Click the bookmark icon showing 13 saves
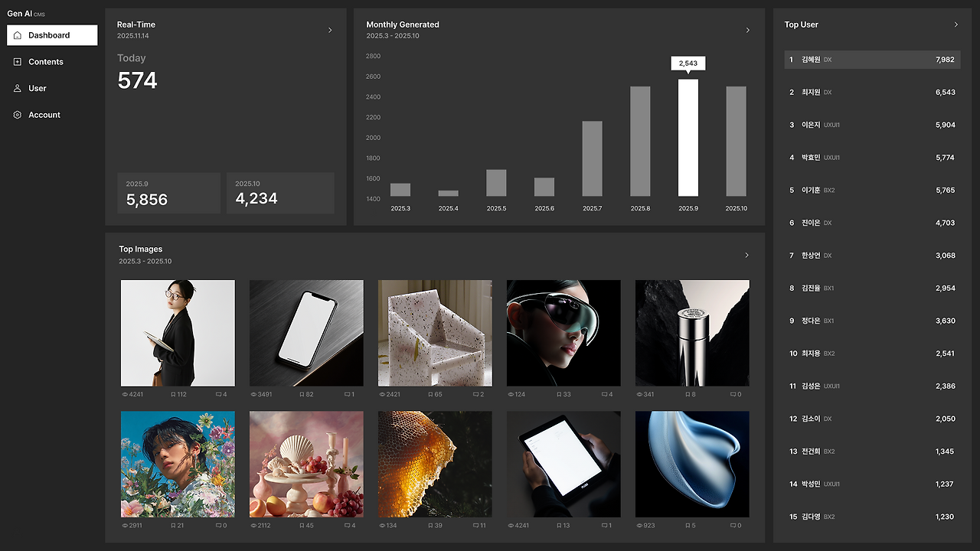980x551 pixels. pyautogui.click(x=559, y=526)
